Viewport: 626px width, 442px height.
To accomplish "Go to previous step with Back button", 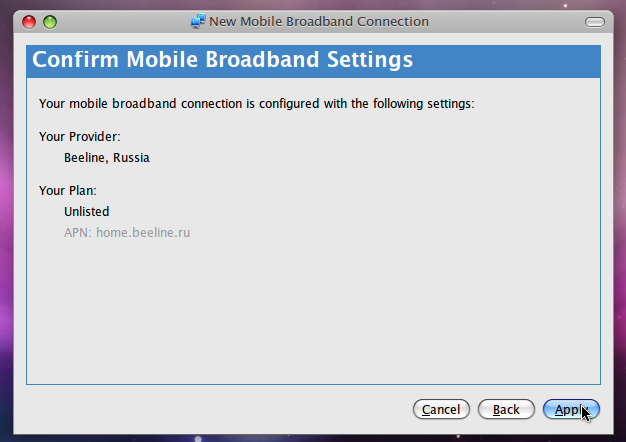I will pyautogui.click(x=506, y=410).
